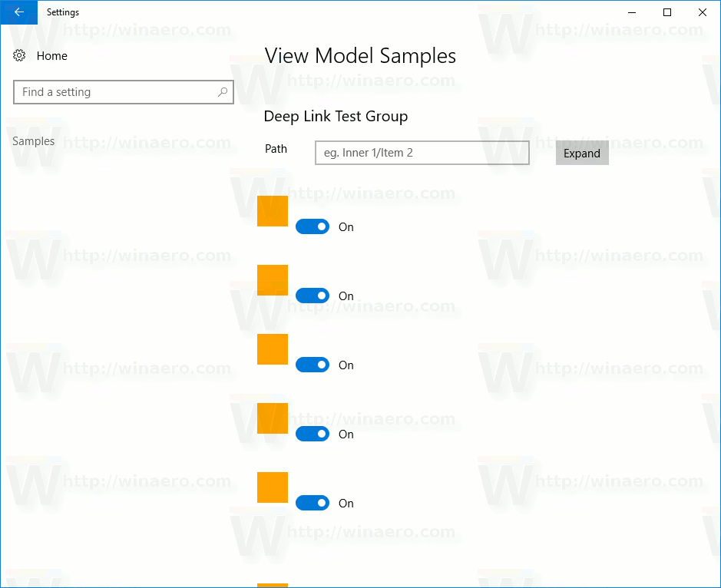
Task: Click the second orange color square
Action: [273, 280]
